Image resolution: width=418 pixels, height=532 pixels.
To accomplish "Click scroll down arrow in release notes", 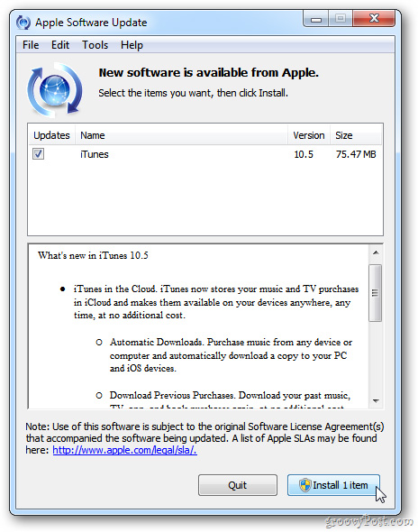I will tap(376, 401).
